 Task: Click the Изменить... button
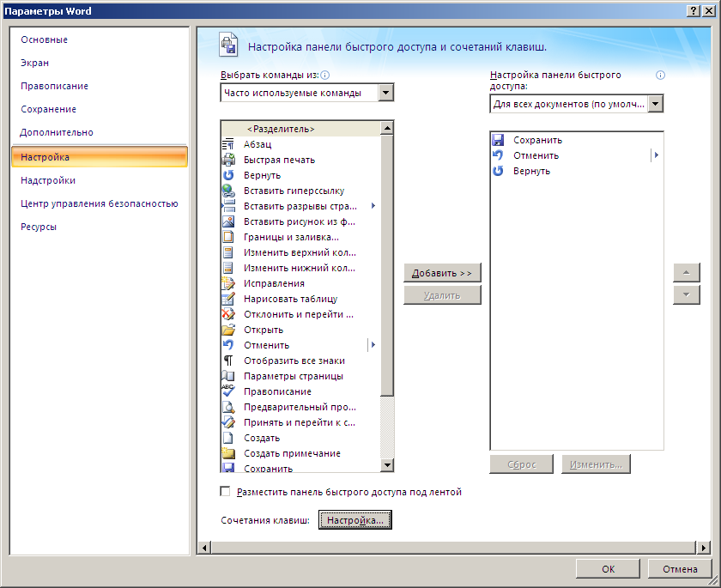[596, 464]
